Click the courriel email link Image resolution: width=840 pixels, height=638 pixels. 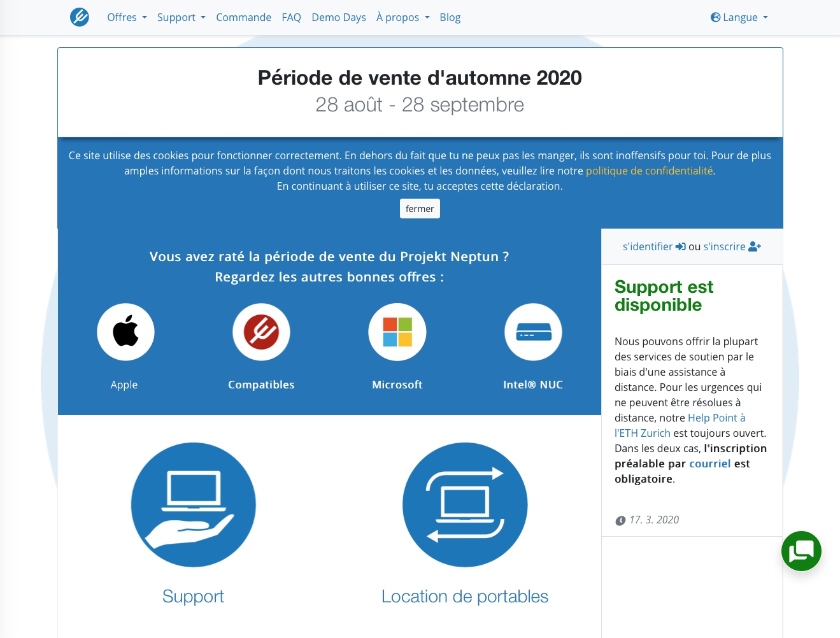(710, 464)
